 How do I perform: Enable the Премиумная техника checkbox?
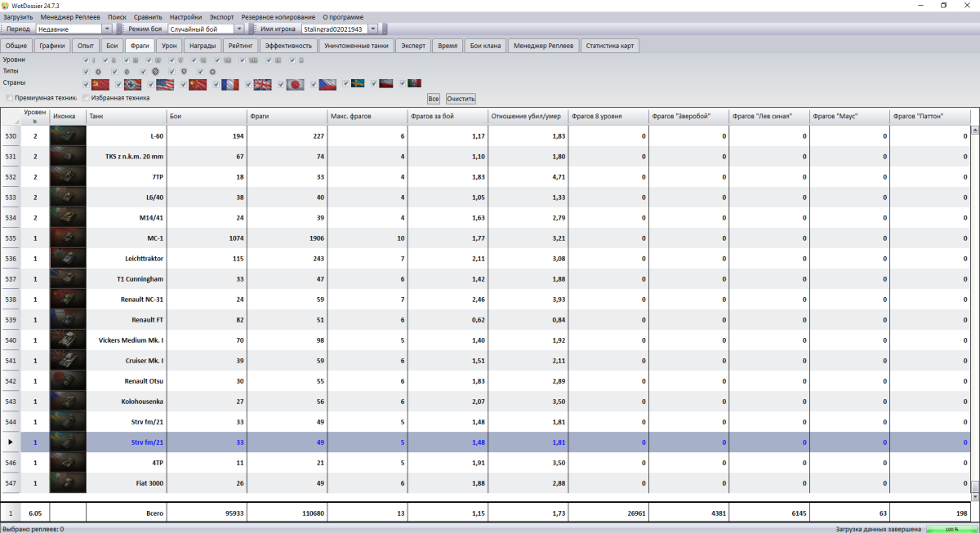9,98
